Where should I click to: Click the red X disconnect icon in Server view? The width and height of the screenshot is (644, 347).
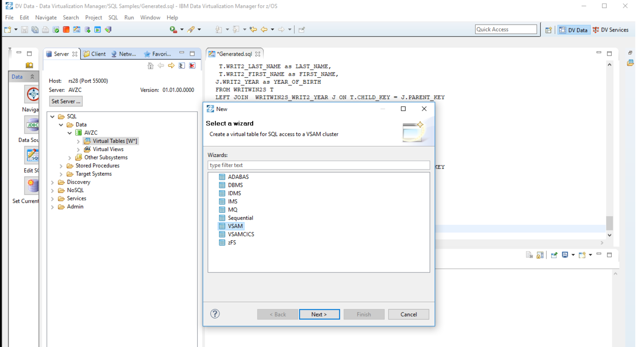pyautogui.click(x=192, y=65)
